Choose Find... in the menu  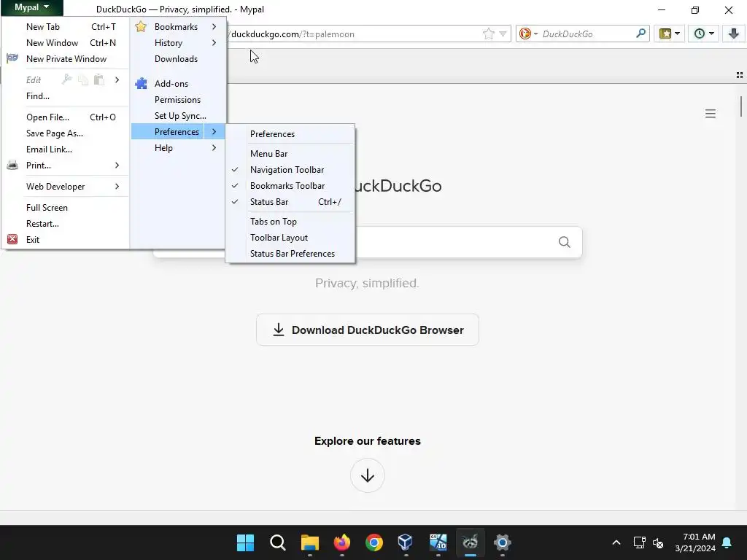pos(65,96)
